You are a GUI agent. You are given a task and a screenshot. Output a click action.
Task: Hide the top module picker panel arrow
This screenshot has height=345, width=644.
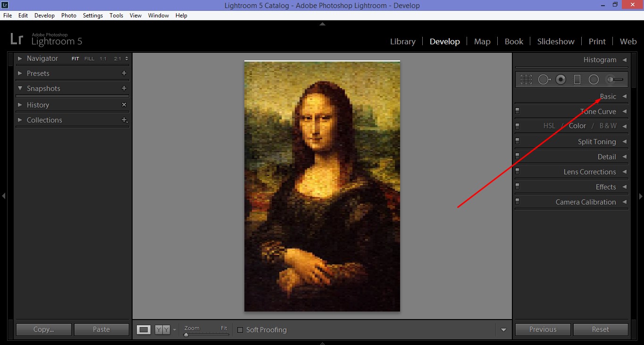tap(322, 24)
